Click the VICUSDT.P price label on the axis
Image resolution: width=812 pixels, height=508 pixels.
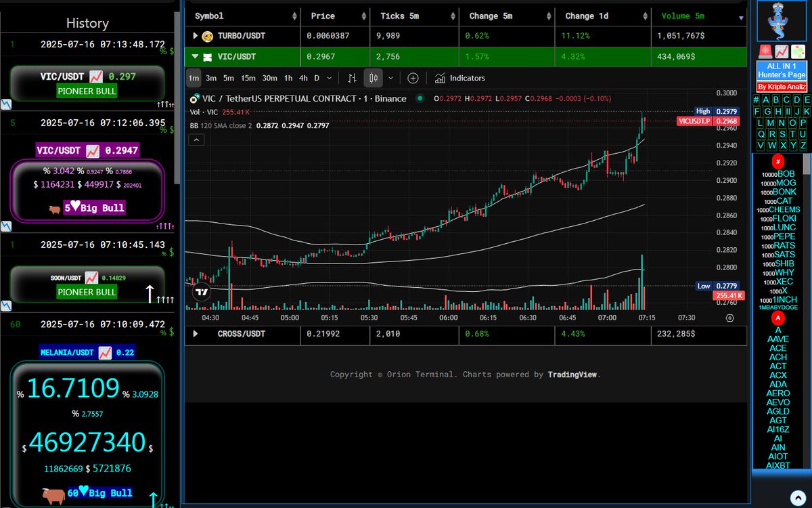click(694, 121)
